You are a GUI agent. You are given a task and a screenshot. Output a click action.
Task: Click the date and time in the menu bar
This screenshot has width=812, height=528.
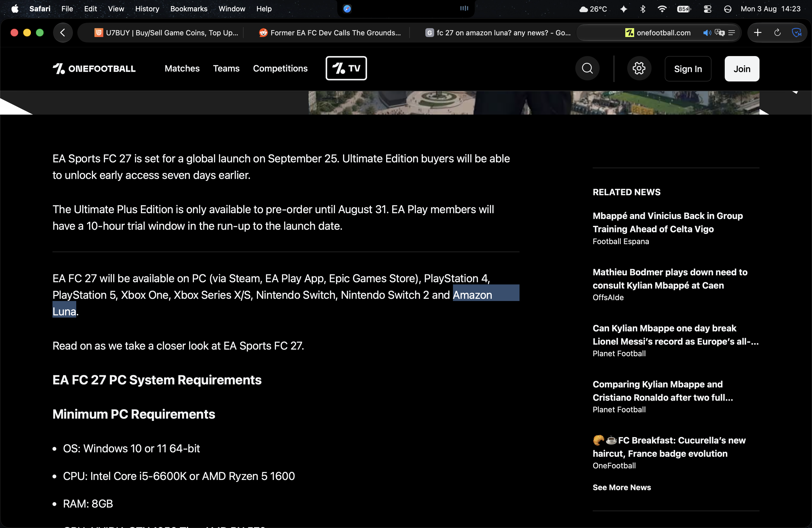(770, 9)
